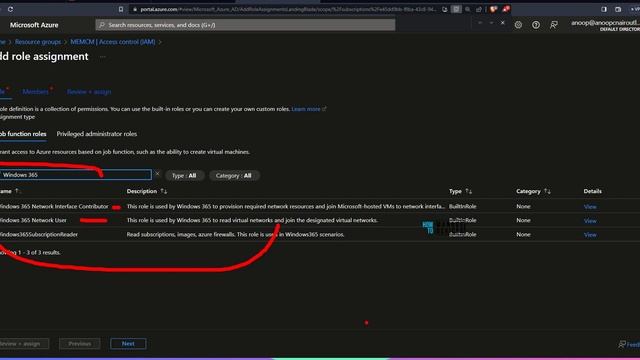Viewport: 640px width, 360px height.
Task: Open the anoop account menu
Action: (605, 25)
